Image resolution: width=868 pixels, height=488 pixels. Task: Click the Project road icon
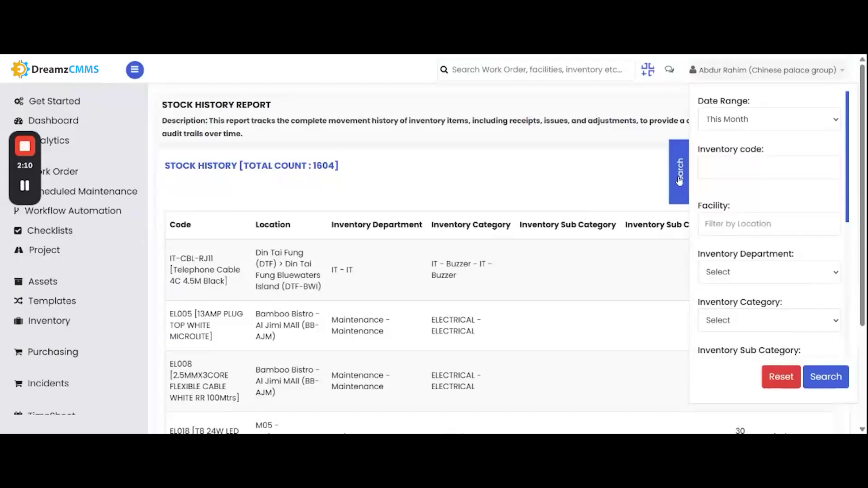[18, 250]
